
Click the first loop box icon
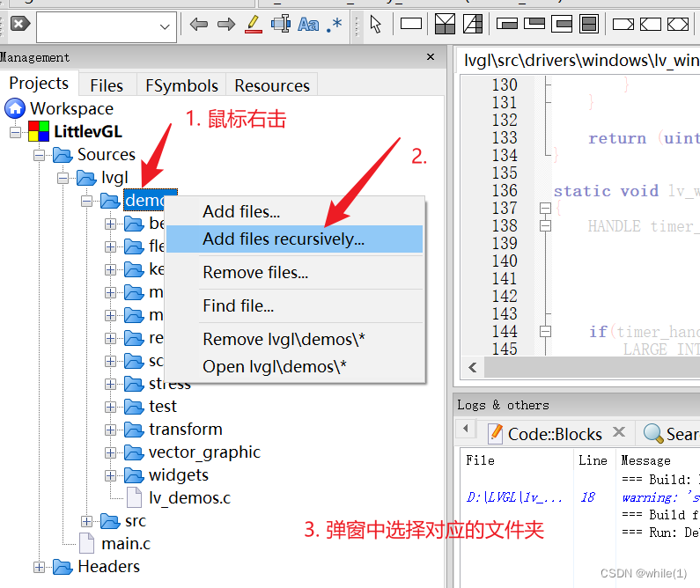coord(506,24)
